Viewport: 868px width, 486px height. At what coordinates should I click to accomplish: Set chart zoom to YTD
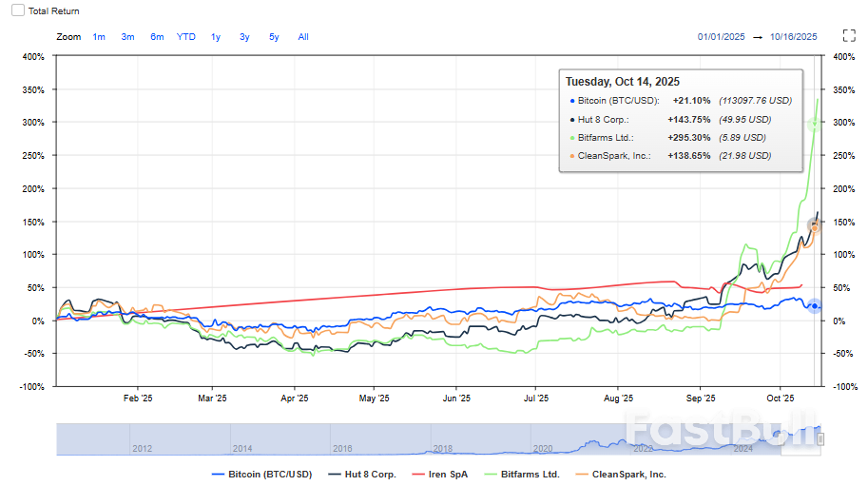pyautogui.click(x=186, y=37)
